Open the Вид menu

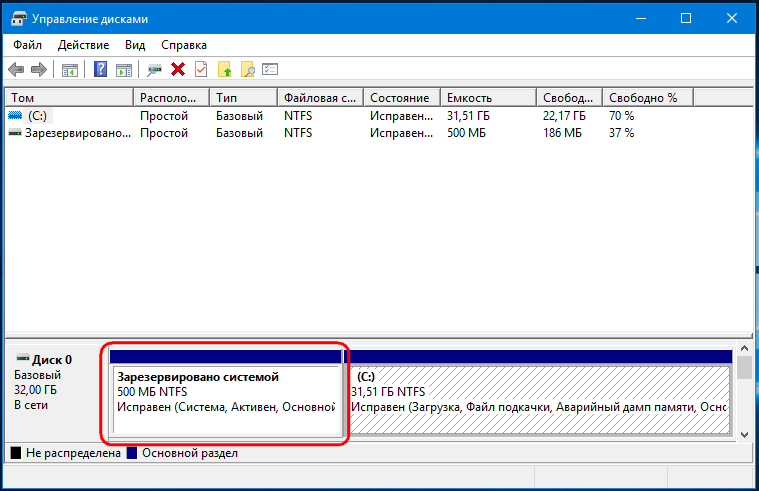[x=135, y=45]
